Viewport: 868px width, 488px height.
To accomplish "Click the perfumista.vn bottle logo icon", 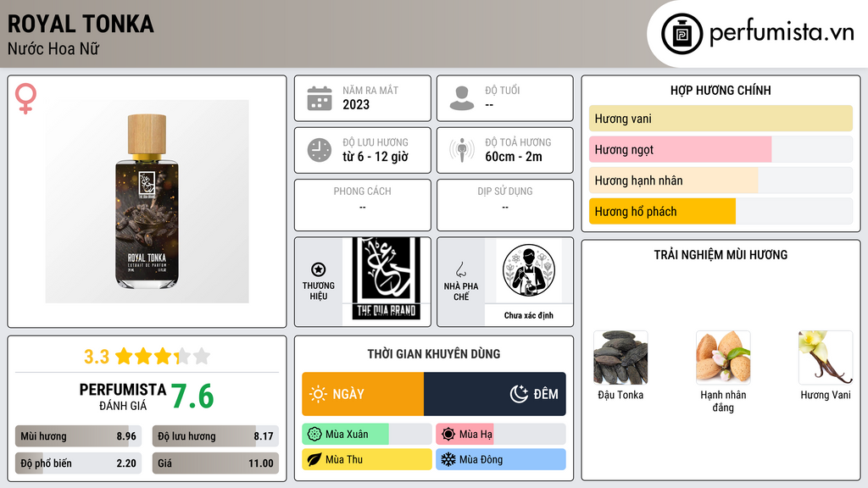I will point(682,34).
